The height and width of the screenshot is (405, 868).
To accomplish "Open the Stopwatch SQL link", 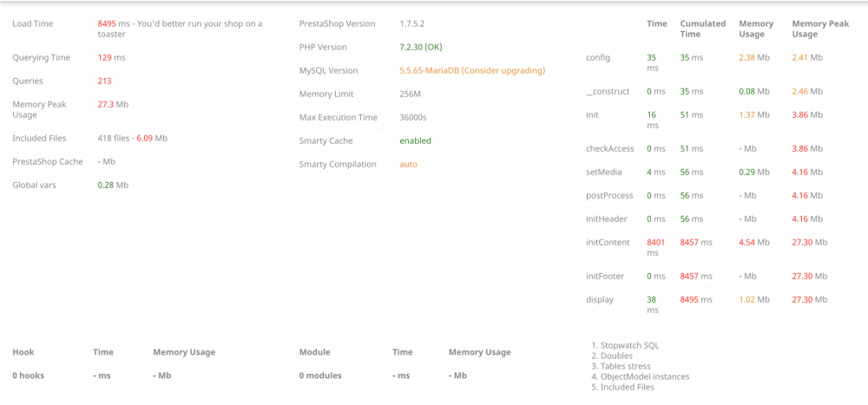I will [x=629, y=345].
